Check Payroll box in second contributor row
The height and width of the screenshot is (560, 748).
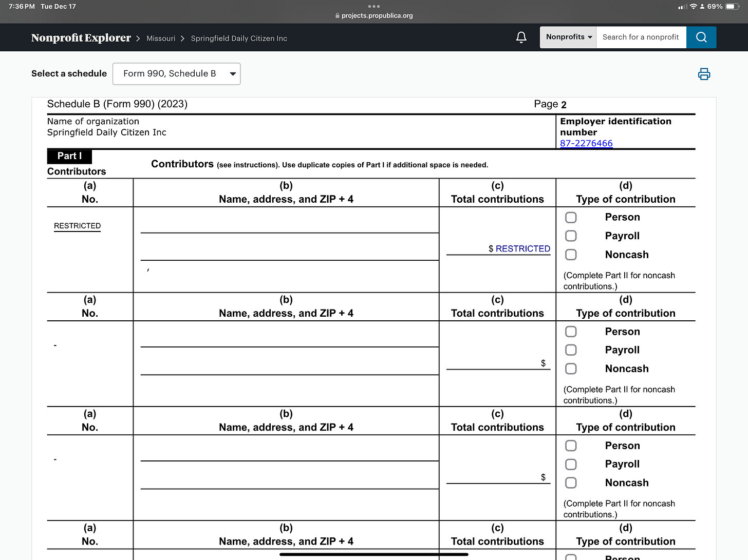click(571, 350)
